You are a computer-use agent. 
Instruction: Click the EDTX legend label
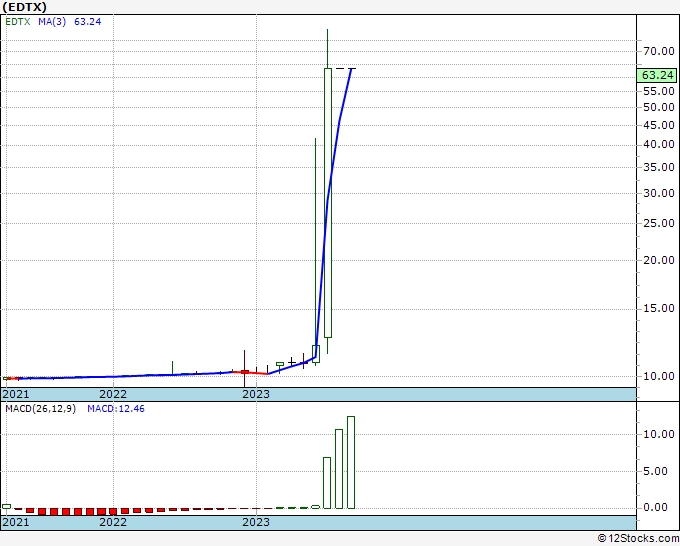coord(18,22)
